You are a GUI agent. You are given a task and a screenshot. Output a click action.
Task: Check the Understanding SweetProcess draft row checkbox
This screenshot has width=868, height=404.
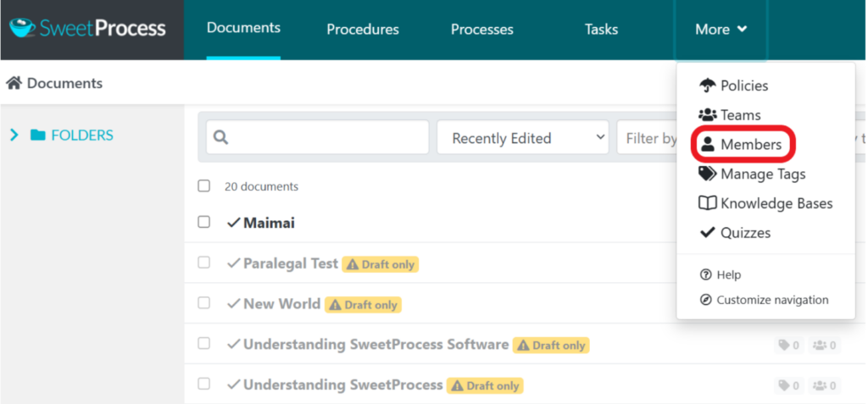[x=203, y=384]
